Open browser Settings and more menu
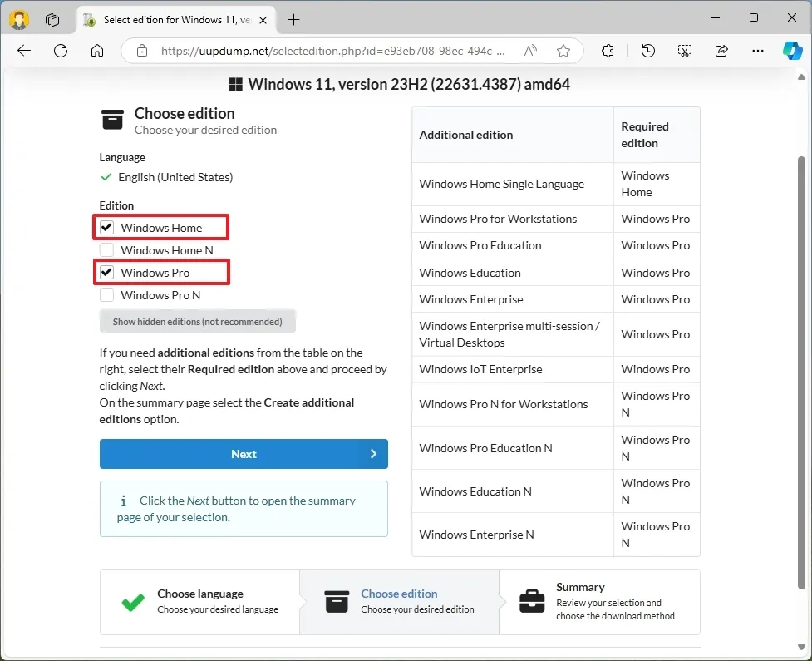Screen dimensions: 812x661 click(757, 50)
